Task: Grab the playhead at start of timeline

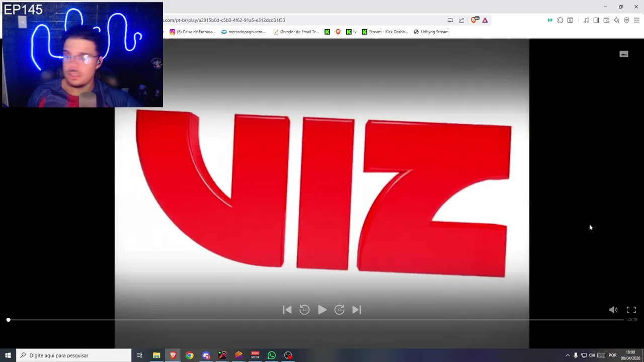Action: [x=8, y=320]
